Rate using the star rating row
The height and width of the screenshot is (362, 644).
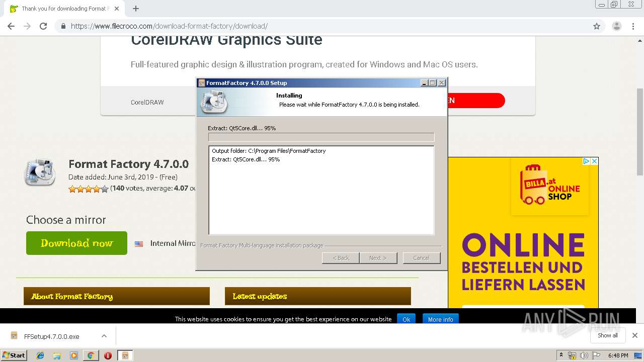pyautogui.click(x=88, y=189)
